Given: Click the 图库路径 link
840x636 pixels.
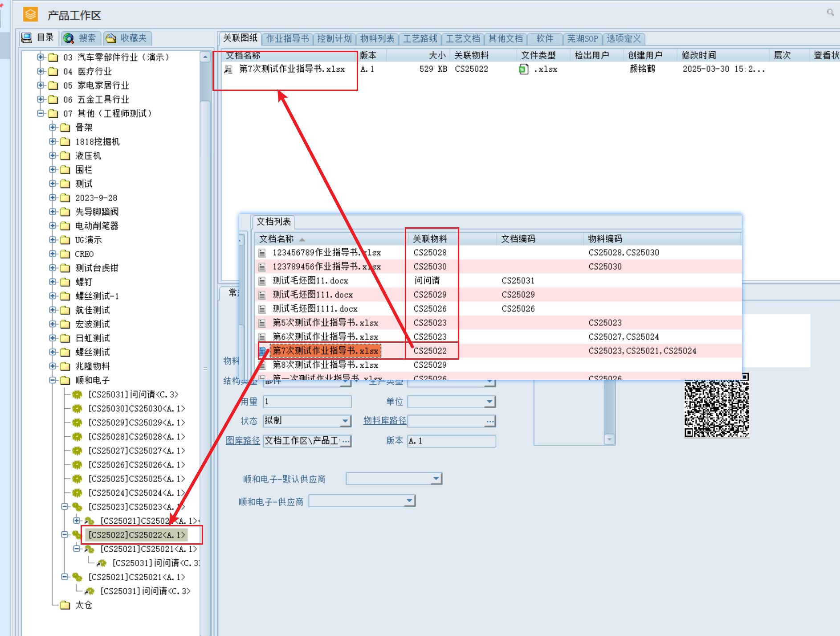Looking at the screenshot, I should [x=243, y=440].
